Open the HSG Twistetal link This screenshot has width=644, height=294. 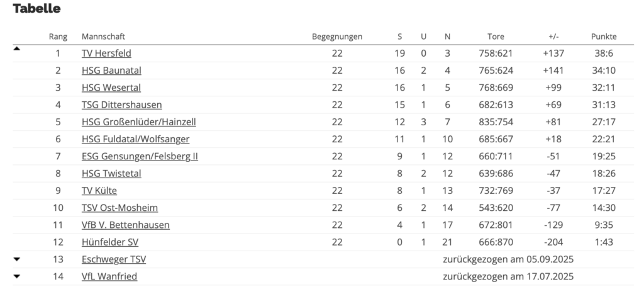(111, 174)
